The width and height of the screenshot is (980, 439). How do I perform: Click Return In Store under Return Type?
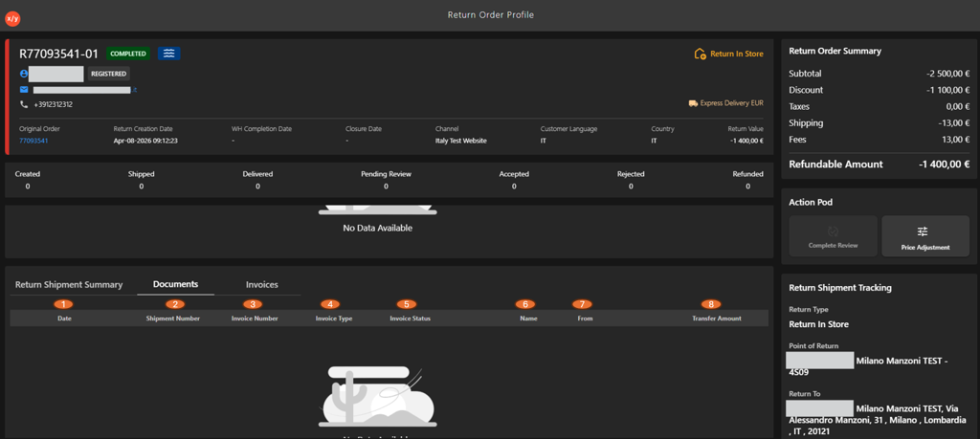pos(819,324)
